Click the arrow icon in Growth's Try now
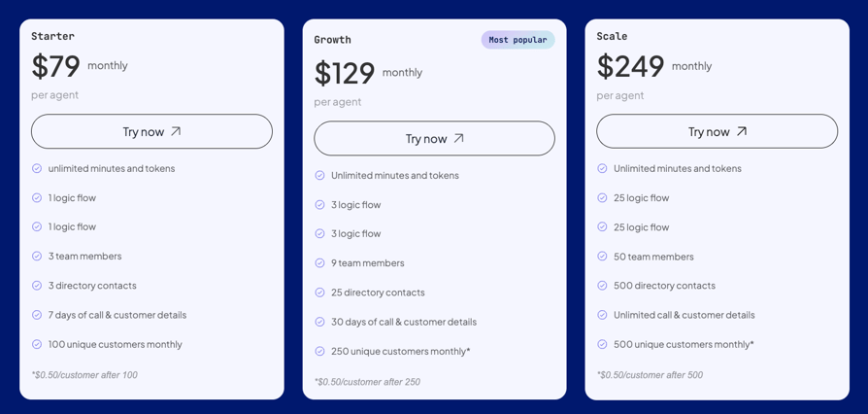This screenshot has height=414, width=868. (x=458, y=139)
